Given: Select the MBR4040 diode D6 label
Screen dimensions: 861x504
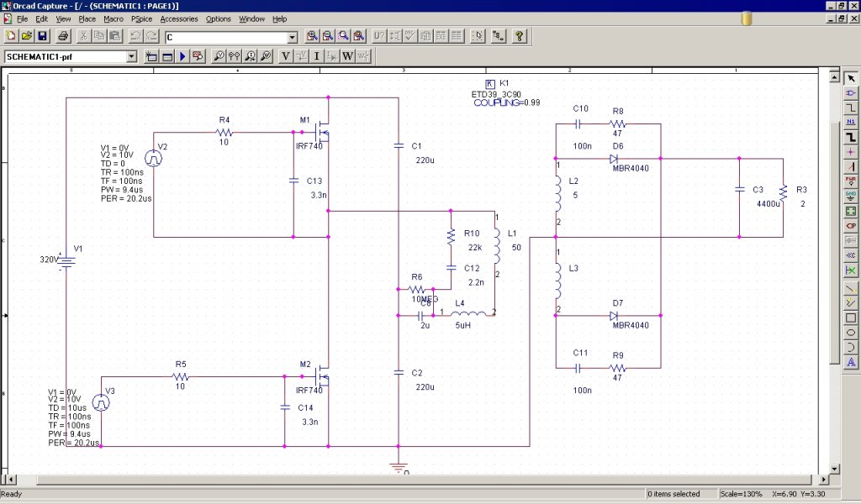Looking at the screenshot, I should pyautogui.click(x=631, y=168).
